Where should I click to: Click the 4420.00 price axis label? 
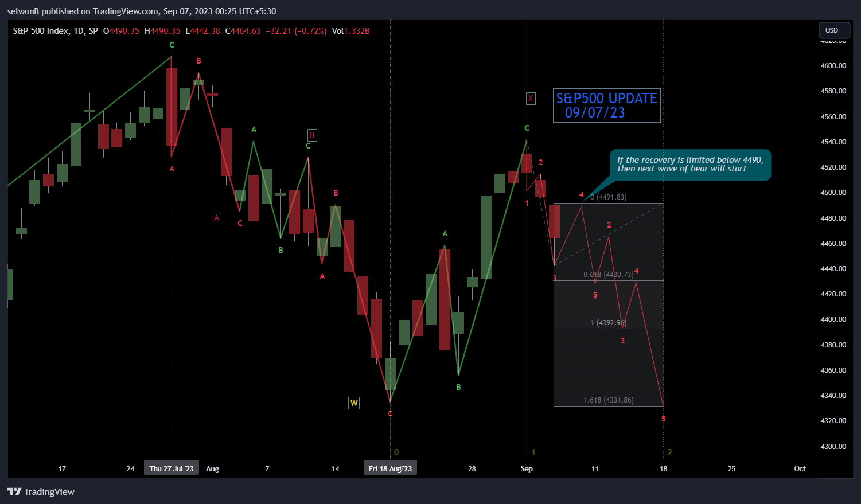(x=833, y=294)
